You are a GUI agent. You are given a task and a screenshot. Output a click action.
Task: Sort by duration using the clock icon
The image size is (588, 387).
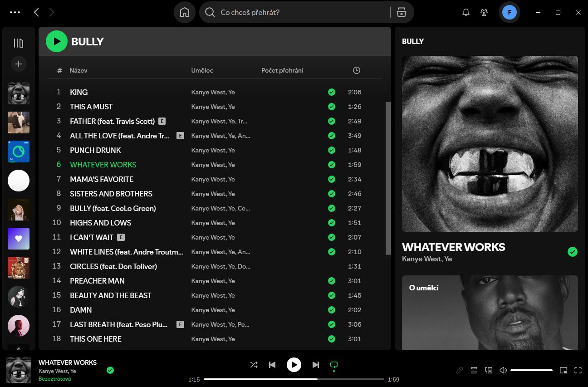357,70
